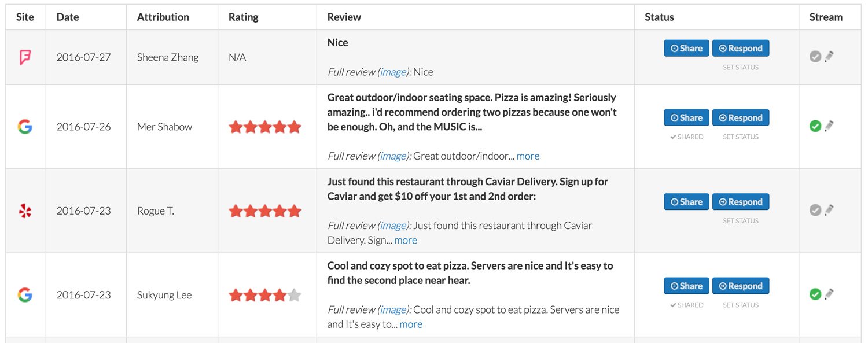
Task: Open Set Status for Sukyung Lee's review
Action: [x=740, y=305]
